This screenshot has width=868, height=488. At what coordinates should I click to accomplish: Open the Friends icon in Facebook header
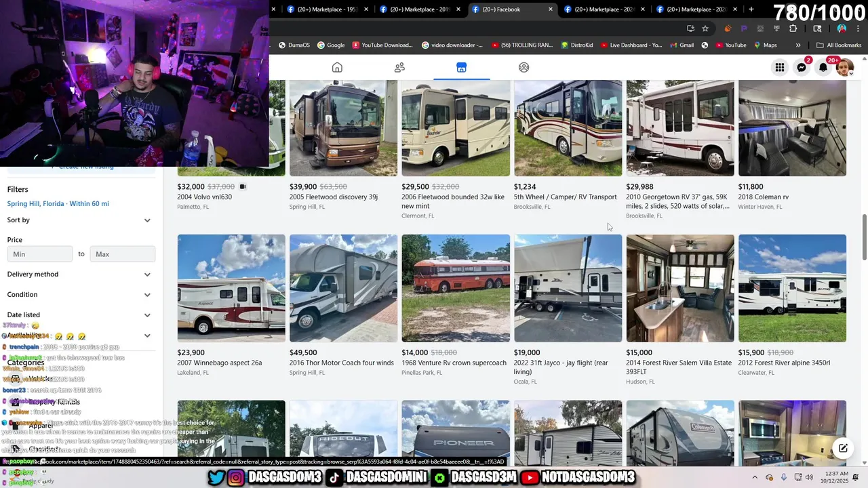tap(399, 67)
